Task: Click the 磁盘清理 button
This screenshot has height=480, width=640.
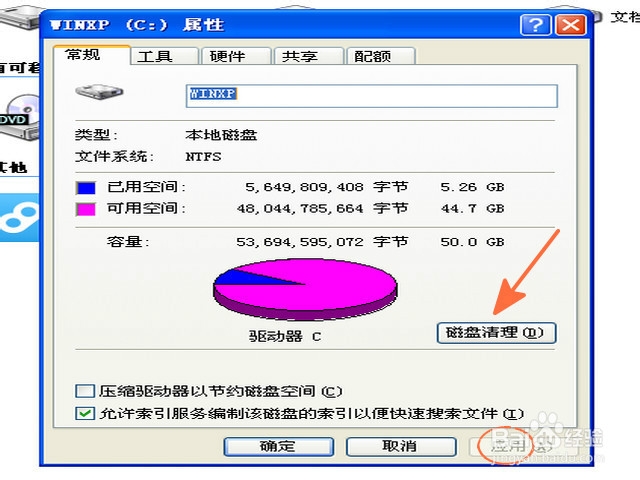Action: 496,333
